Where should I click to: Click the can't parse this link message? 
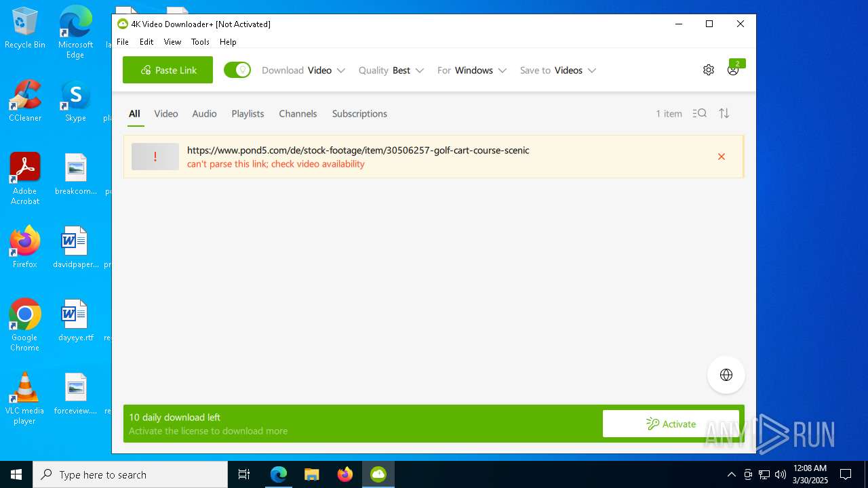[x=276, y=164]
